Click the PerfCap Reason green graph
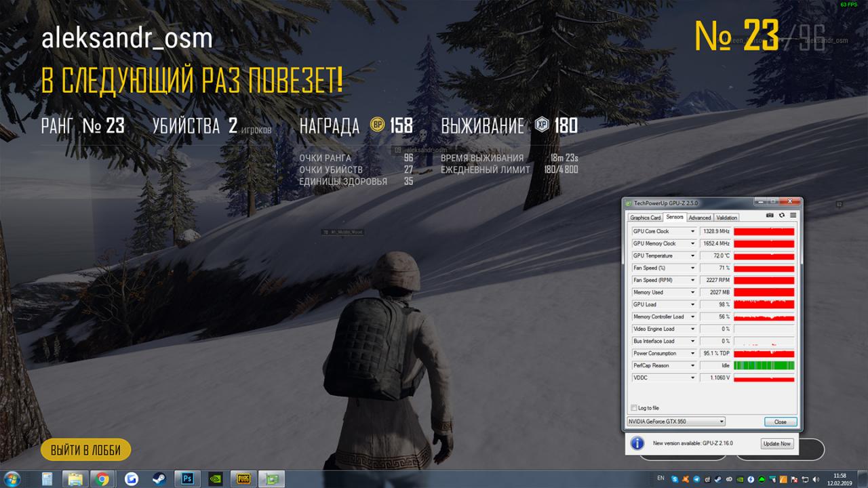Viewport: 868px width, 488px height. click(764, 366)
